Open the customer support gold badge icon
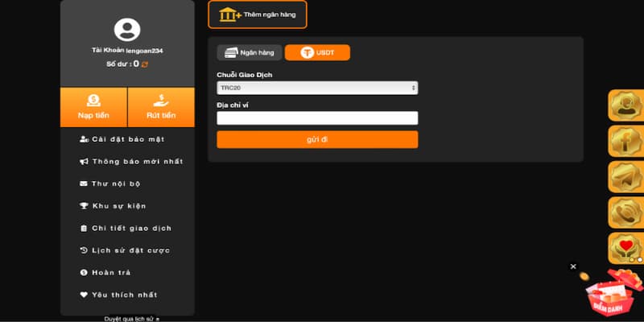 click(x=626, y=105)
